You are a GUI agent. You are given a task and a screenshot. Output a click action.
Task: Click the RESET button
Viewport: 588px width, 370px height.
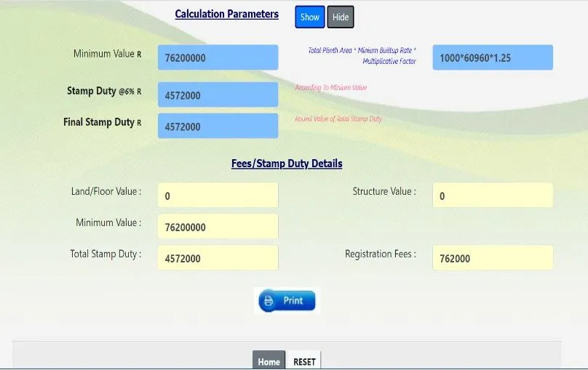pos(304,361)
